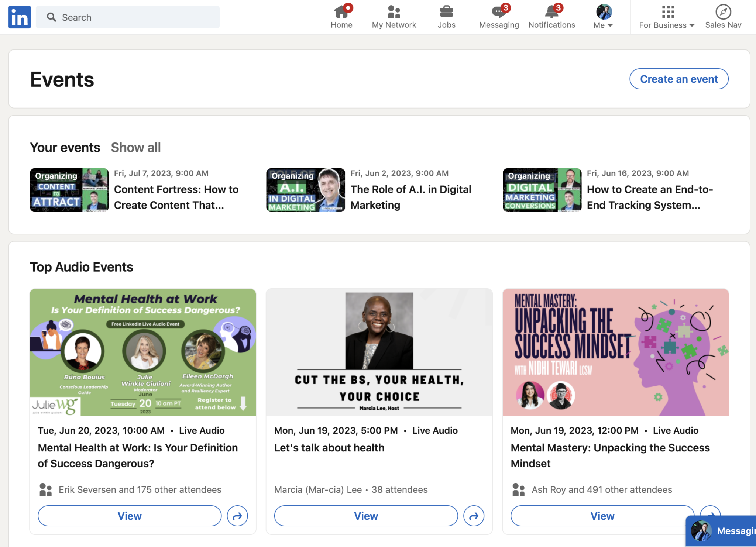Open Let's talk about health title

click(329, 448)
